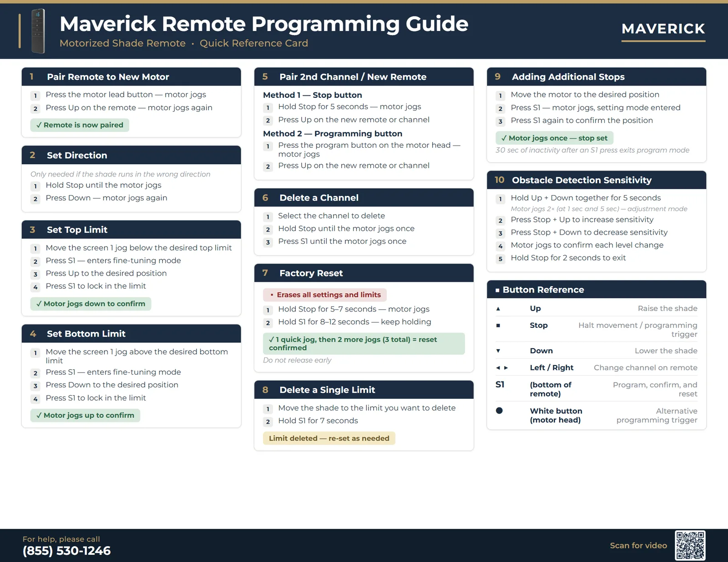This screenshot has height=562, width=728.
Task: Click 'Press the motor lead button — motor jogs'
Action: click(126, 95)
